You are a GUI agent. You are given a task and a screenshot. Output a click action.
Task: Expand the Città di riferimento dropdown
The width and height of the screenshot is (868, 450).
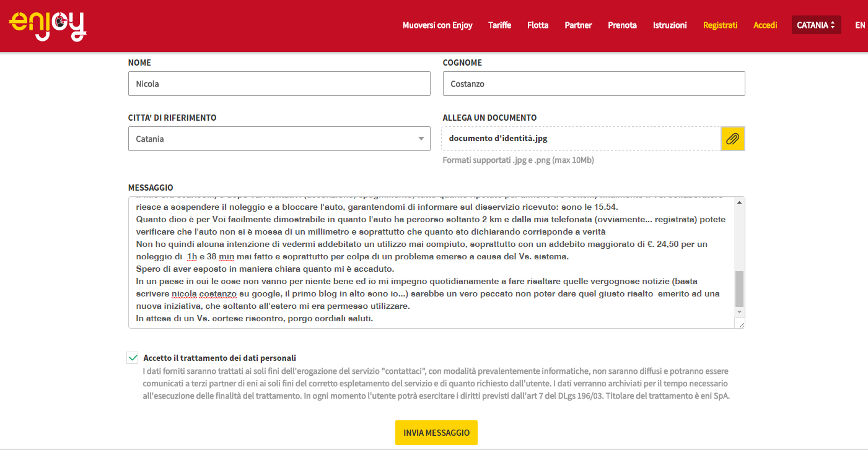point(279,139)
